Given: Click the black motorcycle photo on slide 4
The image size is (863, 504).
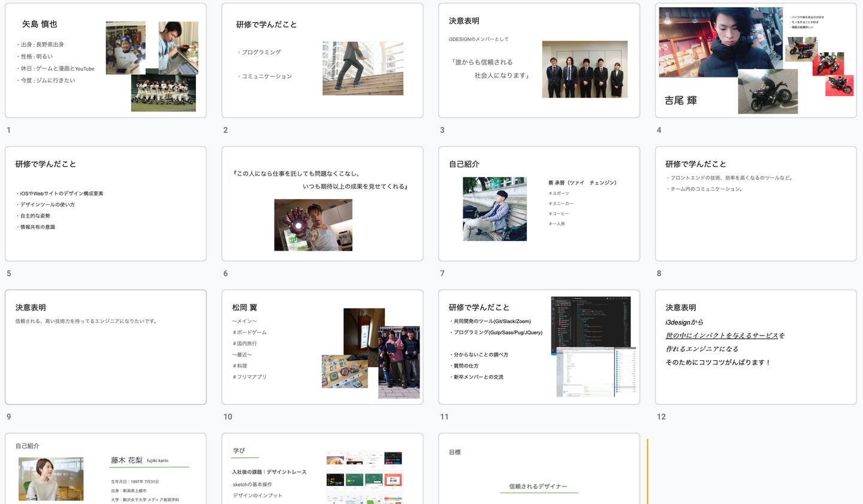Looking at the screenshot, I should coord(768,92).
